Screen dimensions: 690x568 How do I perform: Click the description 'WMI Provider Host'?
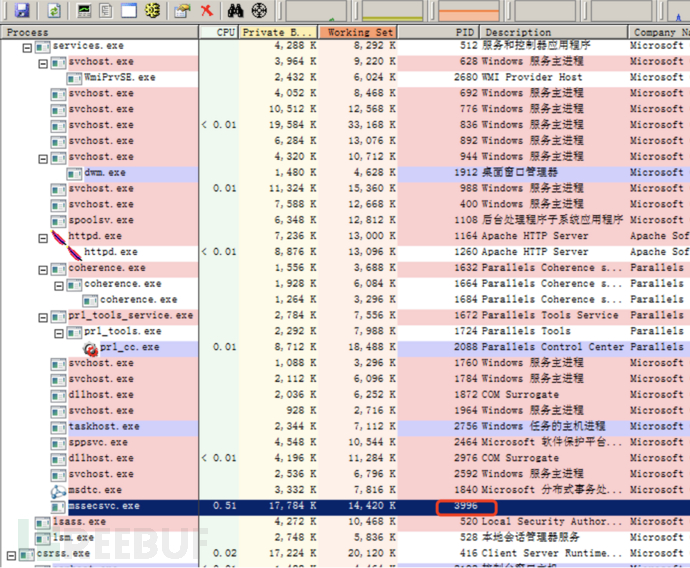[x=532, y=77]
